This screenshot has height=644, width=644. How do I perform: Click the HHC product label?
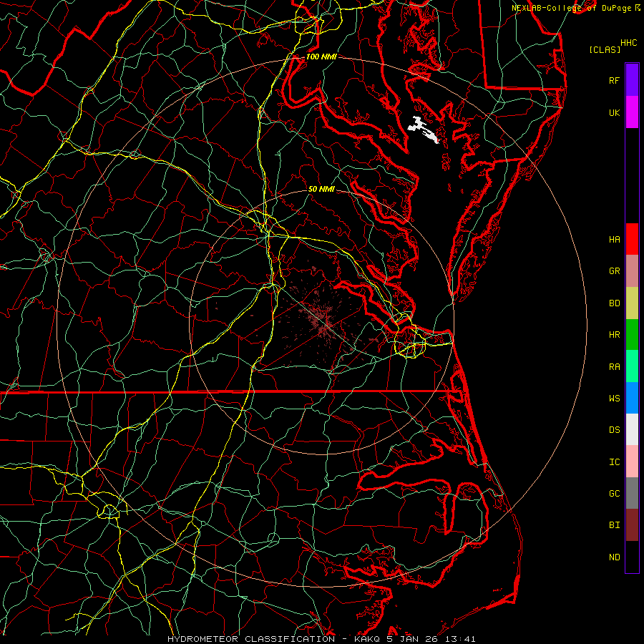pyautogui.click(x=629, y=43)
